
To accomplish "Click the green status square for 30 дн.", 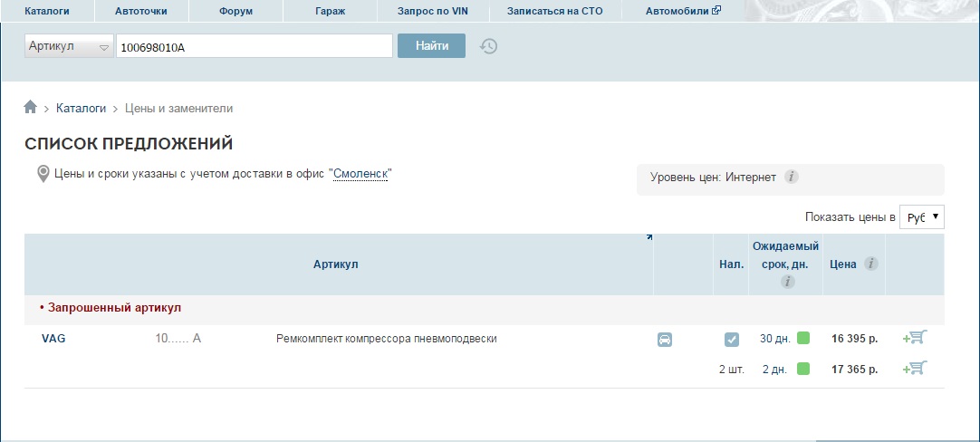I will click(x=803, y=339).
